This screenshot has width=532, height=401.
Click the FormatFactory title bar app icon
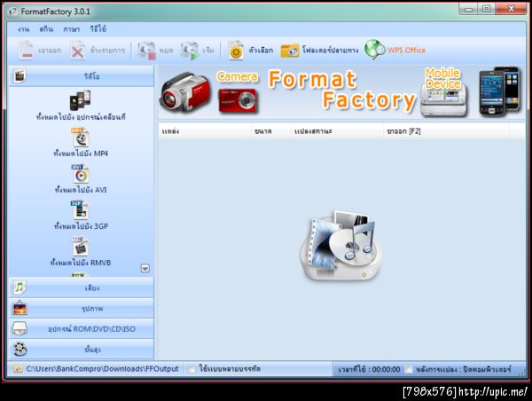[x=12, y=12]
